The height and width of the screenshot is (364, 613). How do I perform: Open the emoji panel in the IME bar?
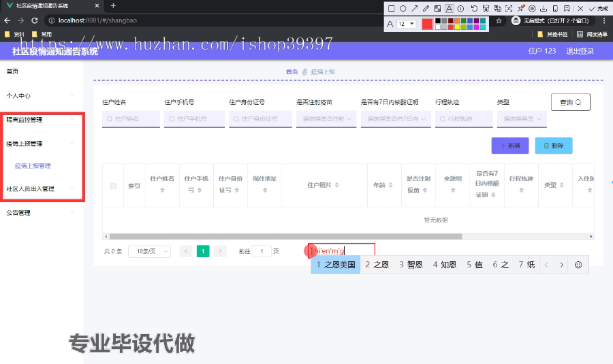[578, 265]
